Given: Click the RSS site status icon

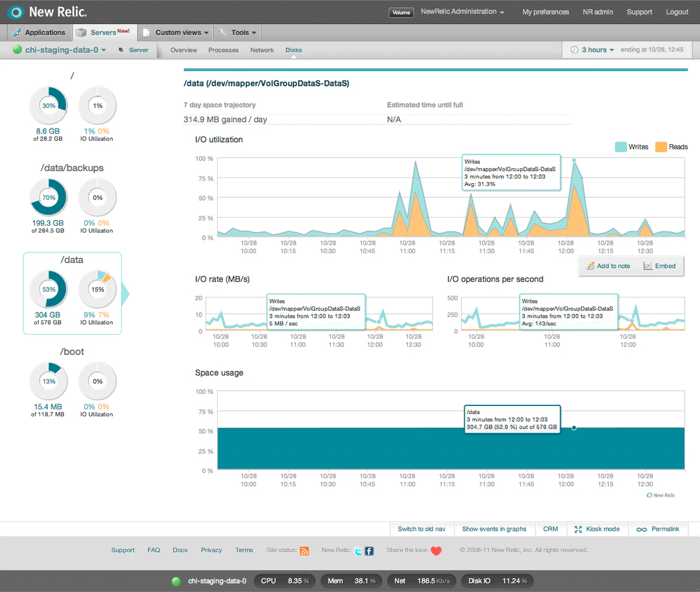Looking at the screenshot, I should tap(304, 551).
